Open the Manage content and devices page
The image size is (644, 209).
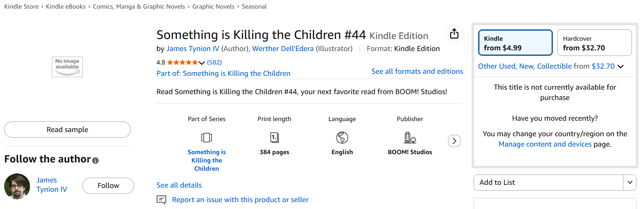coord(545,144)
